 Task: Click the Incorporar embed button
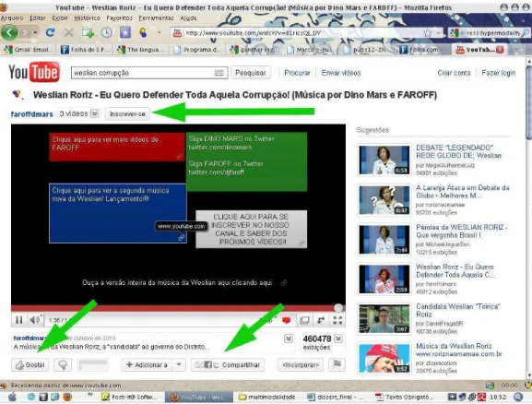[301, 365]
